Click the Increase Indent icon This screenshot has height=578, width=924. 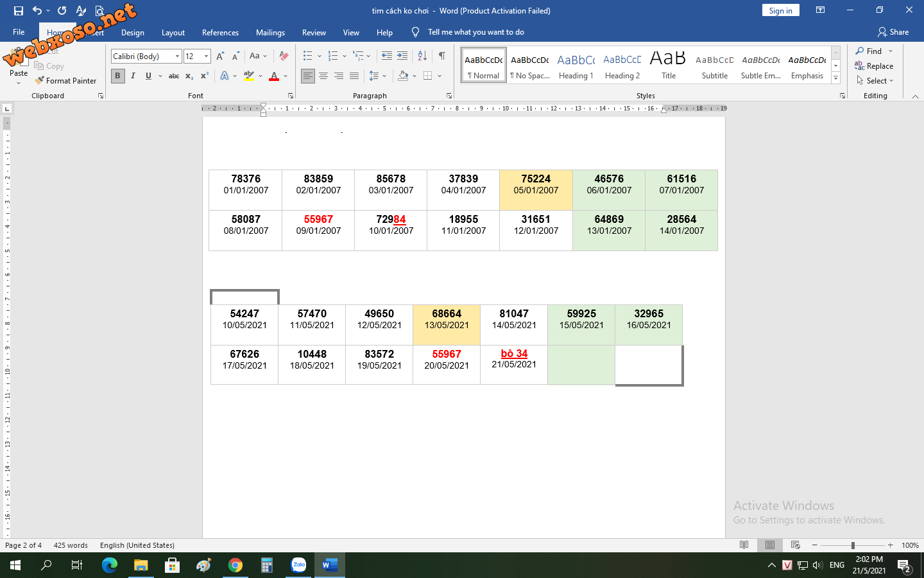coord(402,56)
